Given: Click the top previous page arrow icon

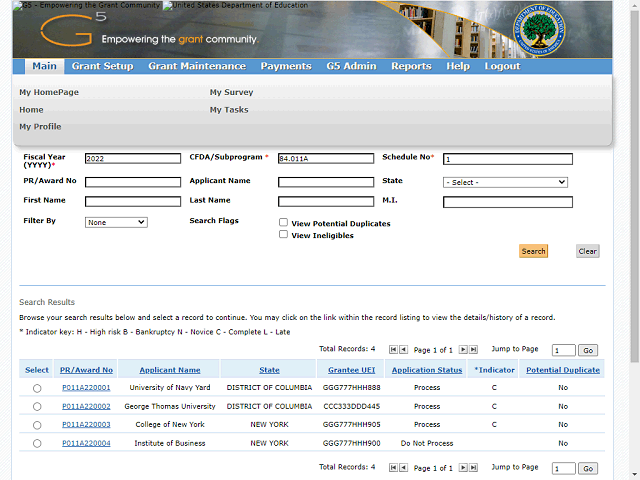Looking at the screenshot, I should coord(403,349).
